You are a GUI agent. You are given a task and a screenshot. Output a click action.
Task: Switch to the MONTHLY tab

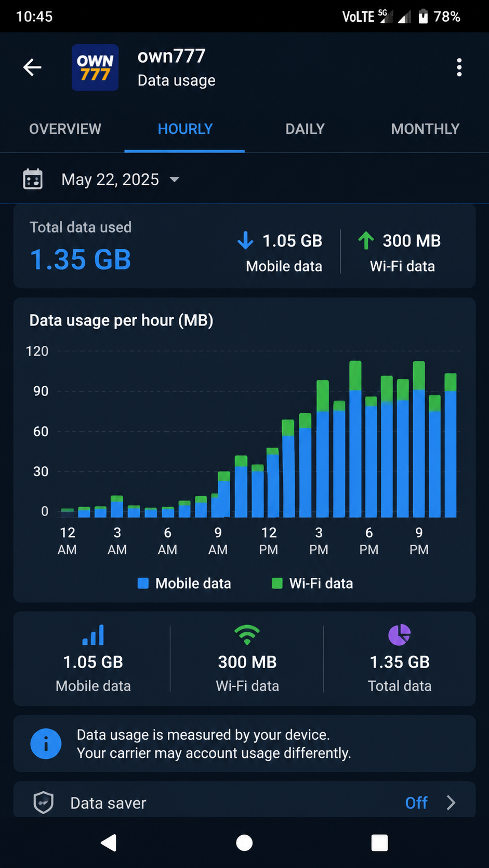425,129
